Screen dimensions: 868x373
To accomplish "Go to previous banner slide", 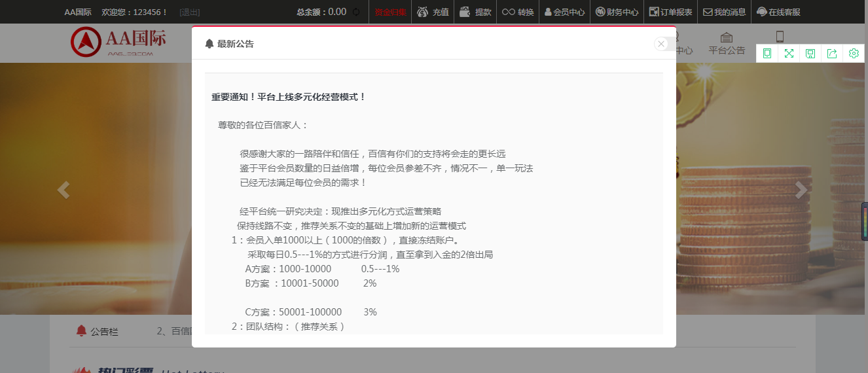I will point(63,190).
